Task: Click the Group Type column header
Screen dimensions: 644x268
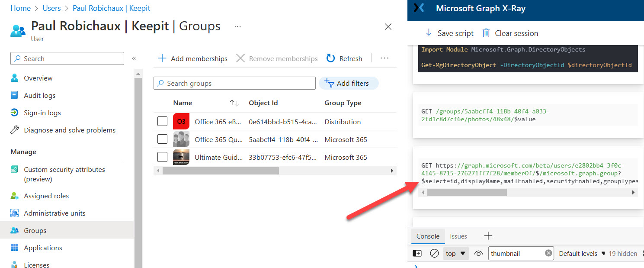Action: (x=343, y=103)
